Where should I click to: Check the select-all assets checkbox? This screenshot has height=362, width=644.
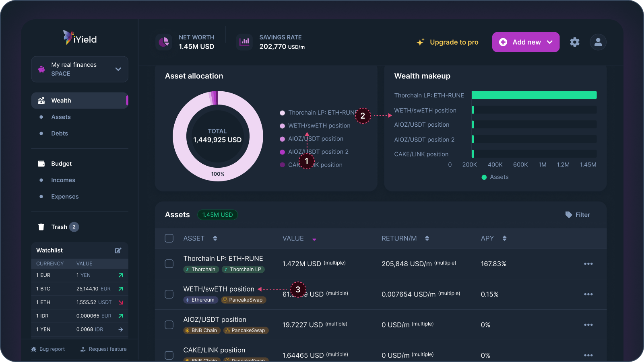pyautogui.click(x=169, y=239)
